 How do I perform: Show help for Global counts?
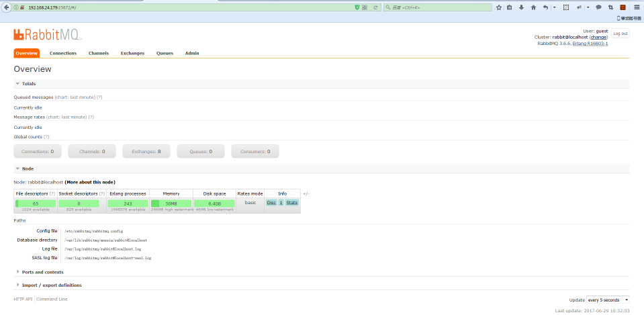coord(46,137)
